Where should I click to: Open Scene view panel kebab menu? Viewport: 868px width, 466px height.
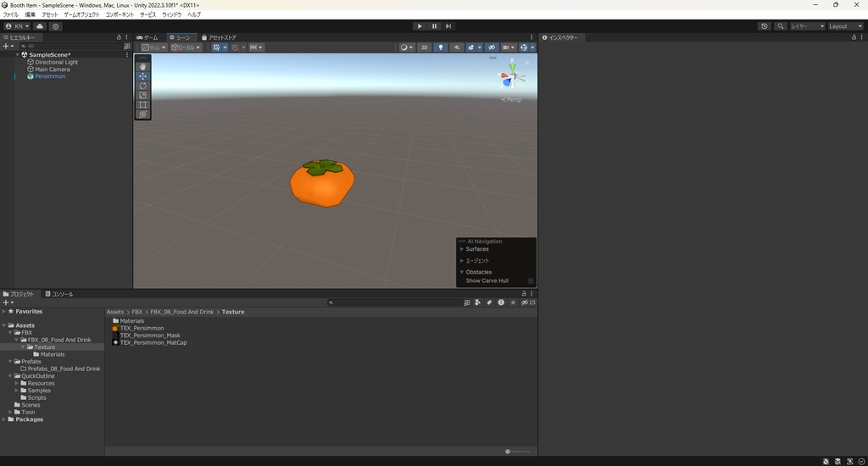click(x=531, y=37)
